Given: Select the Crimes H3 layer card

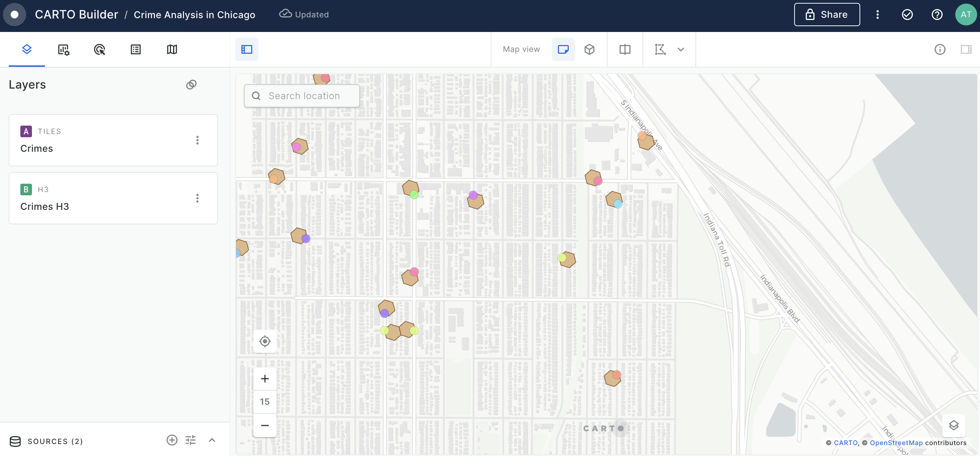Looking at the screenshot, I should coord(113,198).
